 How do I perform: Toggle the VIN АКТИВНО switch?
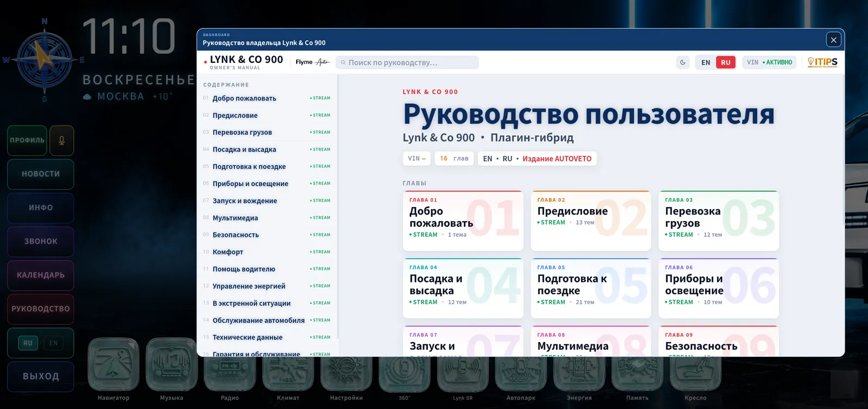769,62
